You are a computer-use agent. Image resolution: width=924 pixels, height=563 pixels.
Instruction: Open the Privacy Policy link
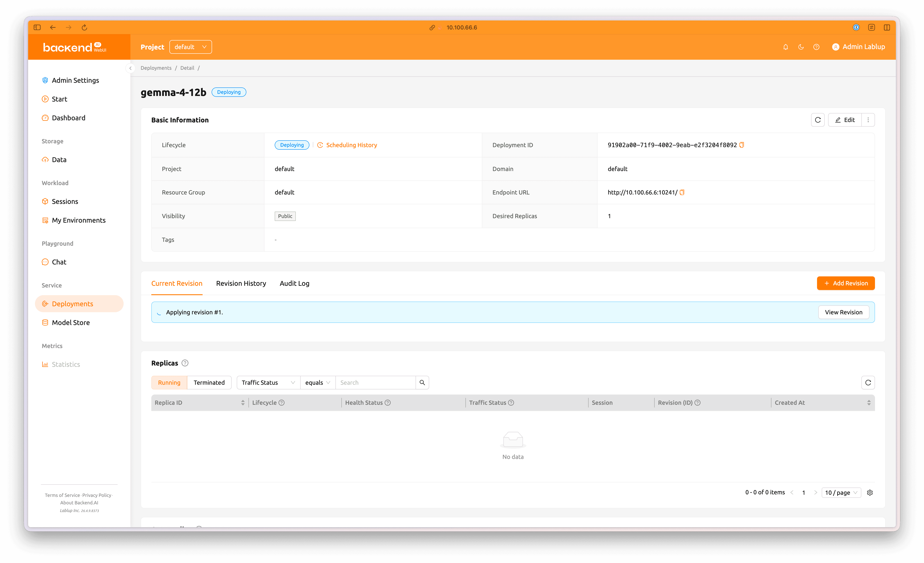click(x=97, y=495)
